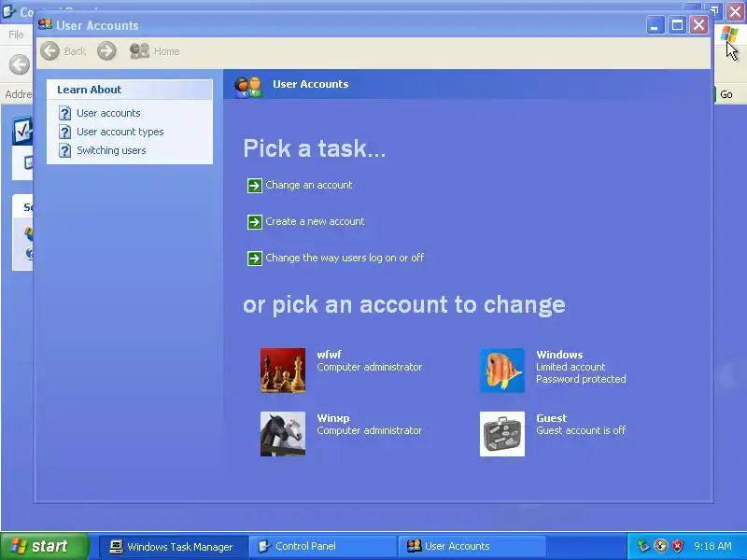Choose 'Create a new account' task
Screen dimensions: 747x560
(315, 221)
